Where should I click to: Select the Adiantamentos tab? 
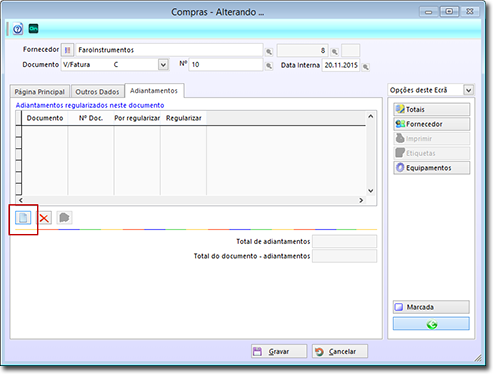pos(154,91)
